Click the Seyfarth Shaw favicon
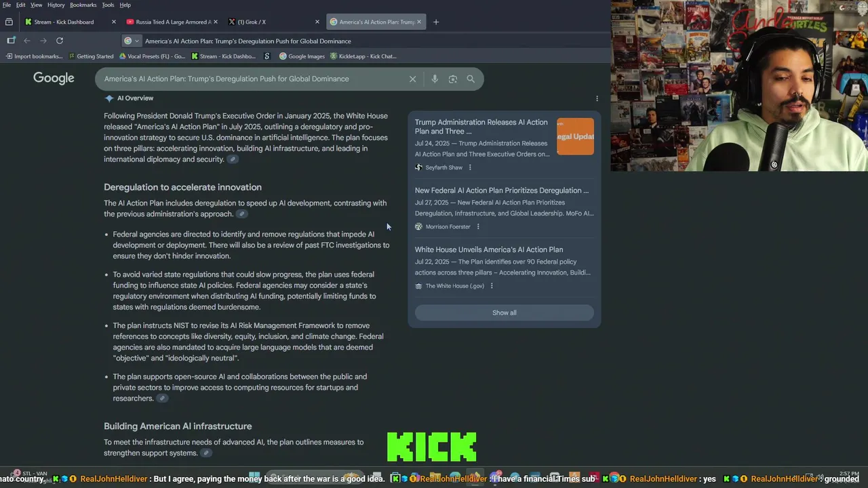868x488 pixels. [x=418, y=167]
